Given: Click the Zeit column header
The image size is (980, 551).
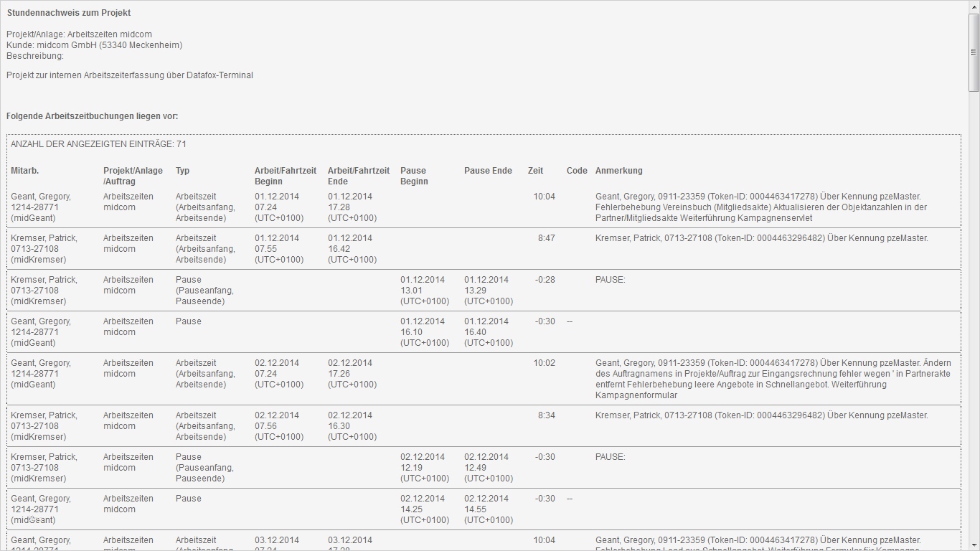Looking at the screenshot, I should point(535,171).
